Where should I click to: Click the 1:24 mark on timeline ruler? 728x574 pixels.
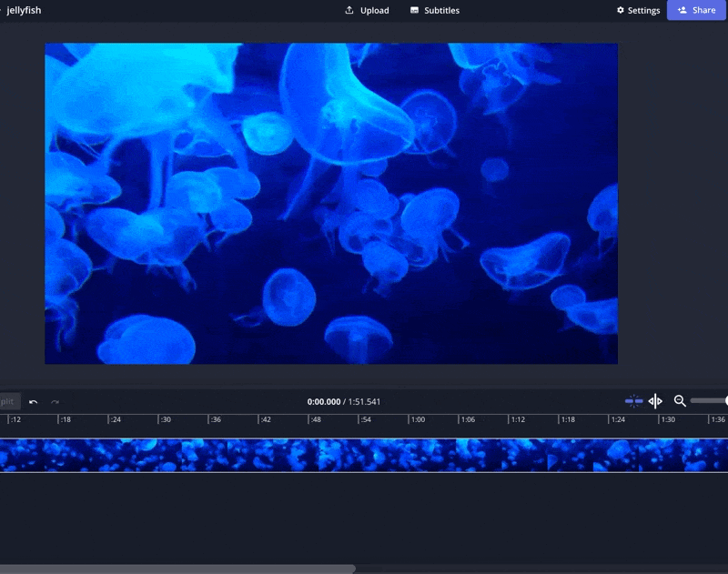(618, 420)
